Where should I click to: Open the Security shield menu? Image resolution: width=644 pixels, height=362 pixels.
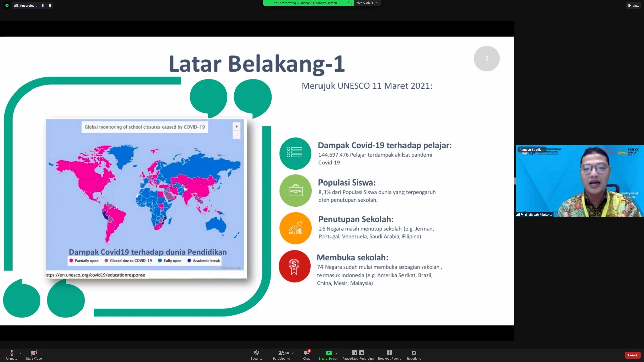pyautogui.click(x=256, y=355)
